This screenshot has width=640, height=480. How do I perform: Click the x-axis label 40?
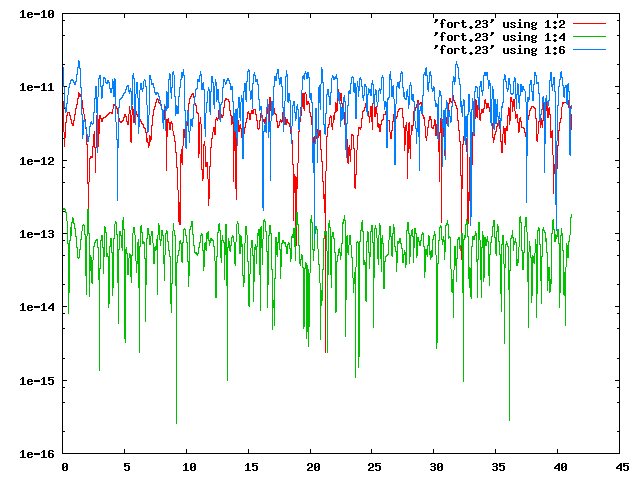(x=560, y=467)
